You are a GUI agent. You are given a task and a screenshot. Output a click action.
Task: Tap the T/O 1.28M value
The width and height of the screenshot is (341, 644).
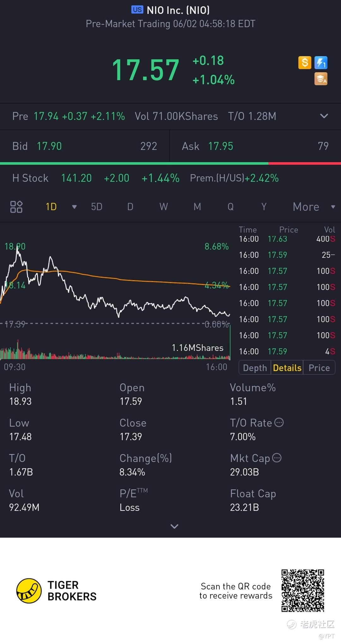point(252,116)
